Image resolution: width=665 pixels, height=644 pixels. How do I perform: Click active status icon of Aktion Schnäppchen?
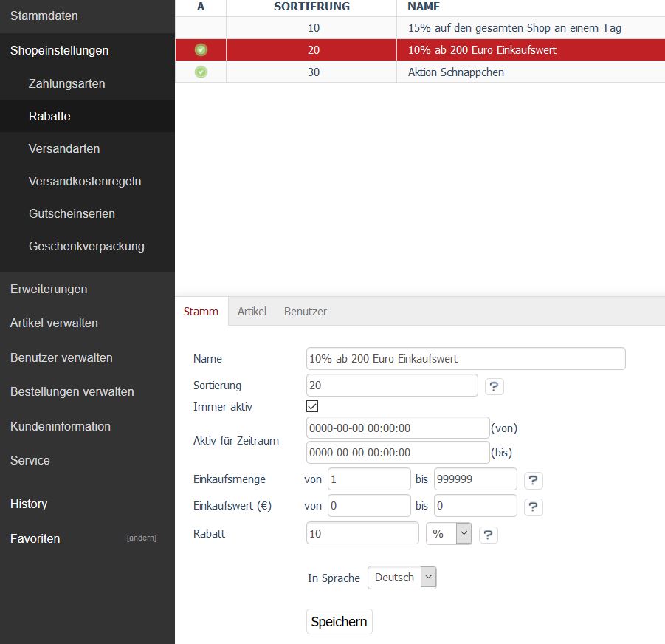[x=201, y=72]
